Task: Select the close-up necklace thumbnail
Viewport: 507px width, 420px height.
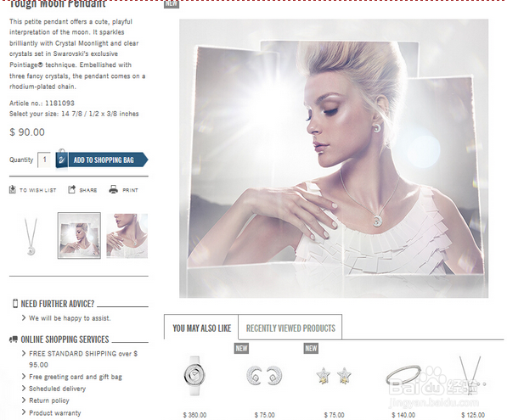Action: 127,236
